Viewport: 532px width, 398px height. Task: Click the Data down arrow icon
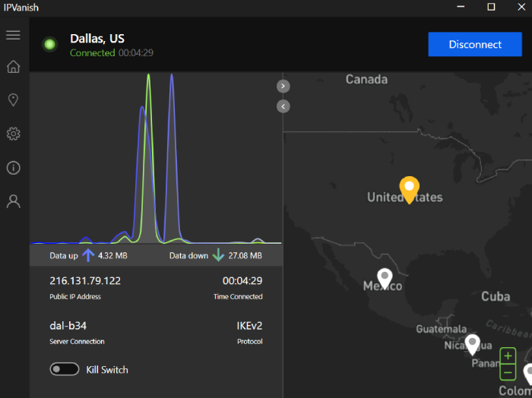(x=218, y=255)
